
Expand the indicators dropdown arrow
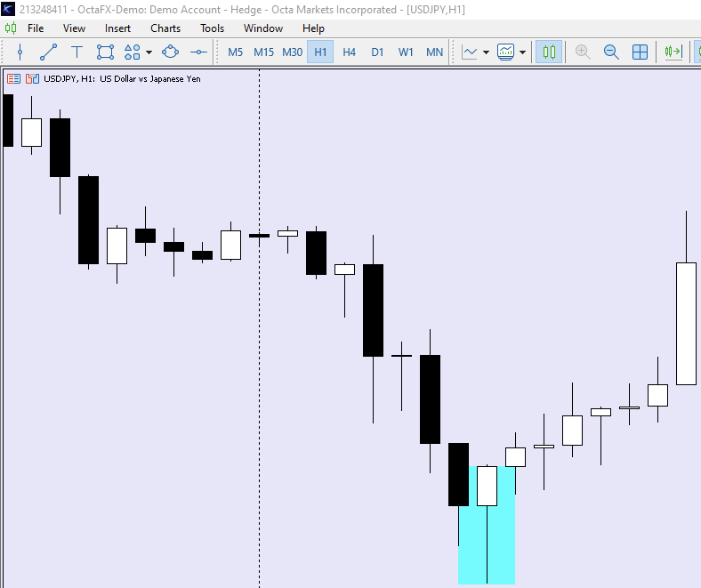coord(522,52)
